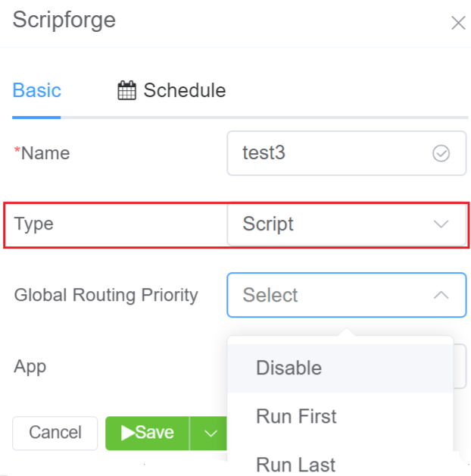Click the Global Routing Priority label
This screenshot has width=471, height=476.
pyautogui.click(x=106, y=295)
